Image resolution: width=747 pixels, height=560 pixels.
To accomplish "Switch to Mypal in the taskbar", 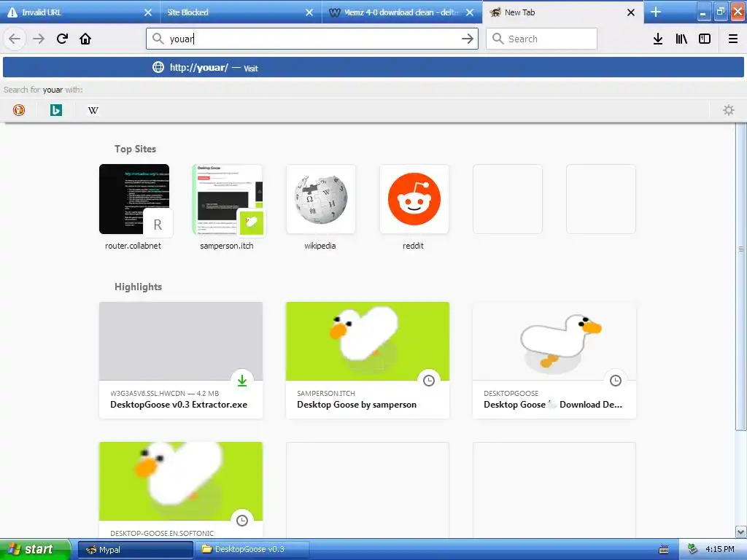I will click(x=135, y=550).
